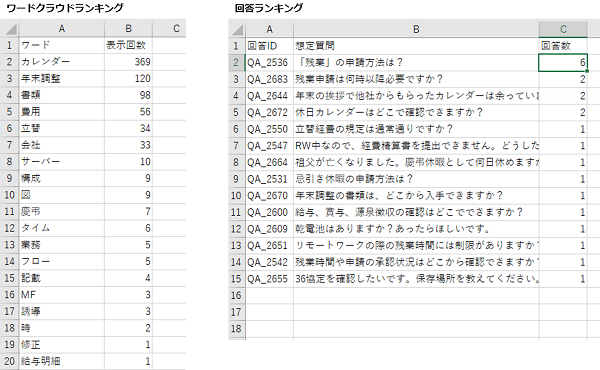
Task: Click the 回答ID header cell
Action: coord(269,46)
